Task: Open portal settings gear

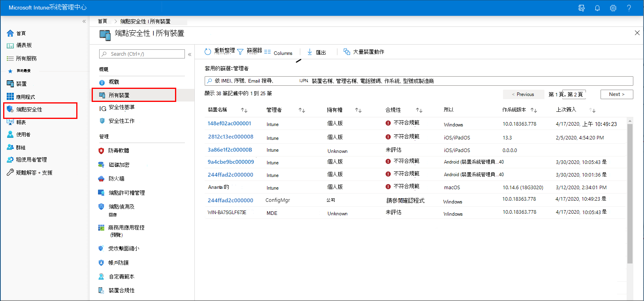Action: [x=613, y=8]
